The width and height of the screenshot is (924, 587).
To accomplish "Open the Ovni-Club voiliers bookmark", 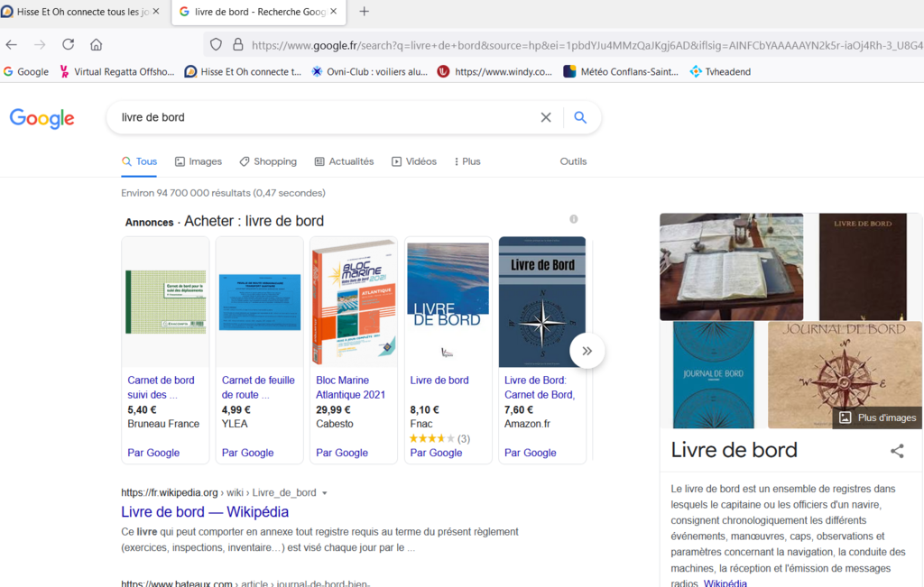I will (369, 72).
